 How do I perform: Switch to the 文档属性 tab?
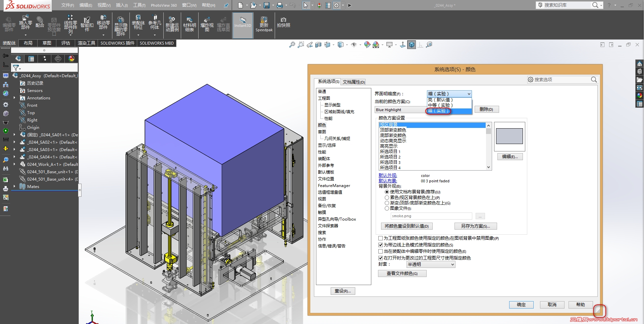pos(354,82)
